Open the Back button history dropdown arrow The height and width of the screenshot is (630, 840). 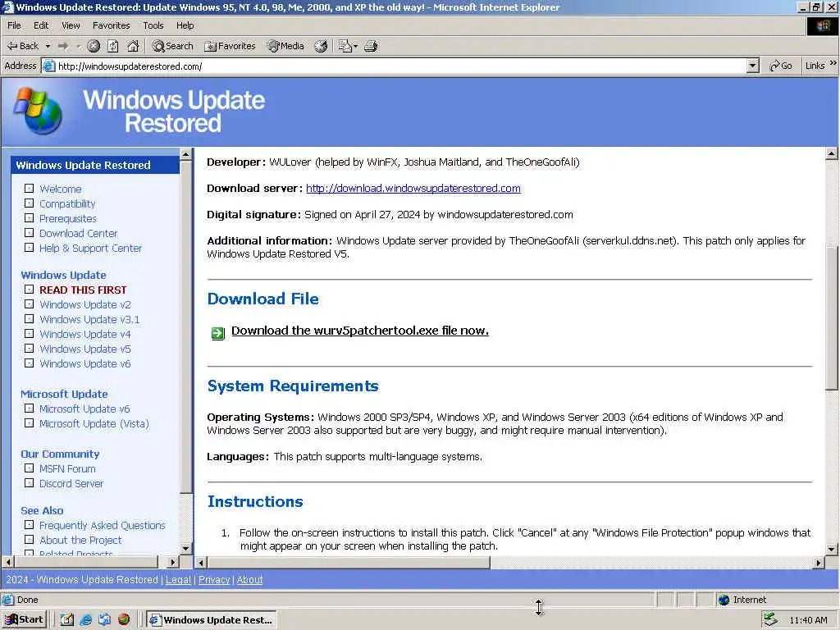[x=48, y=47]
